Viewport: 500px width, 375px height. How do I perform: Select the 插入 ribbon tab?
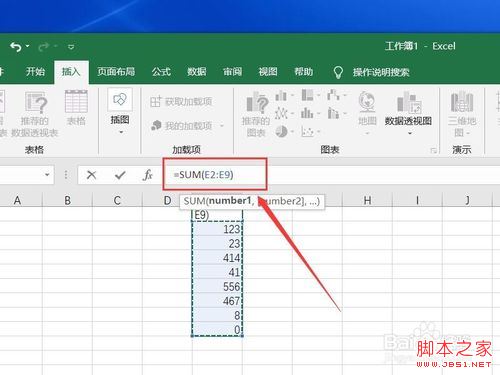tap(71, 71)
